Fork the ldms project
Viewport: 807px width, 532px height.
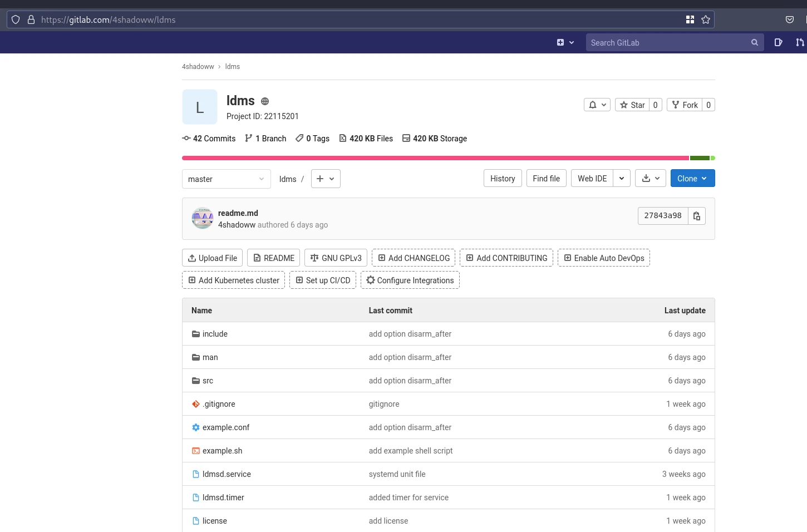(x=685, y=105)
